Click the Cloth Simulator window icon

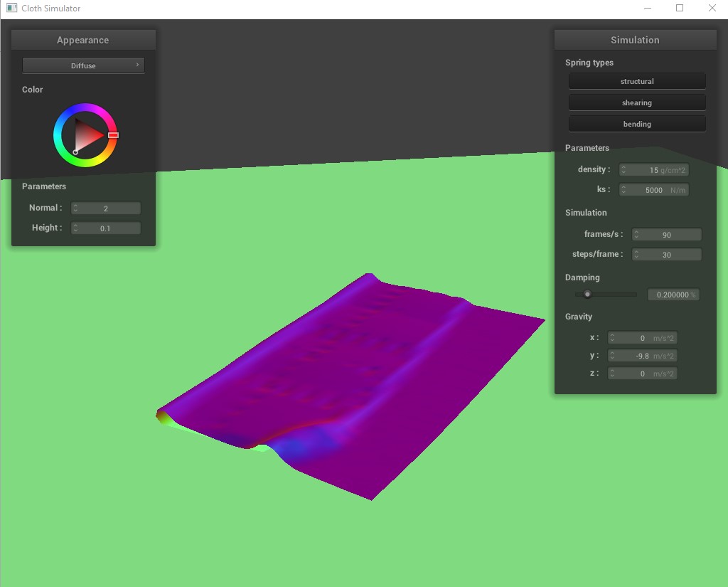point(11,8)
